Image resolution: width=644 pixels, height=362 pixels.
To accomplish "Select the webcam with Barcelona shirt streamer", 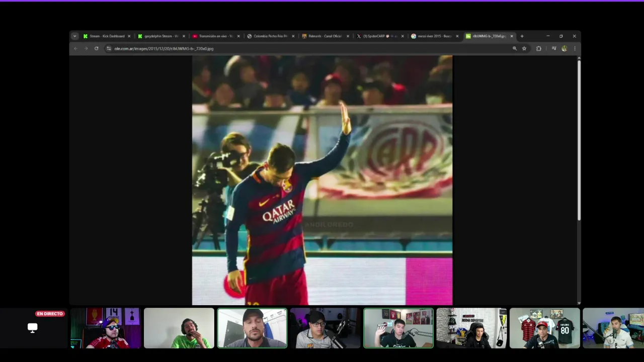I will pos(325,328).
